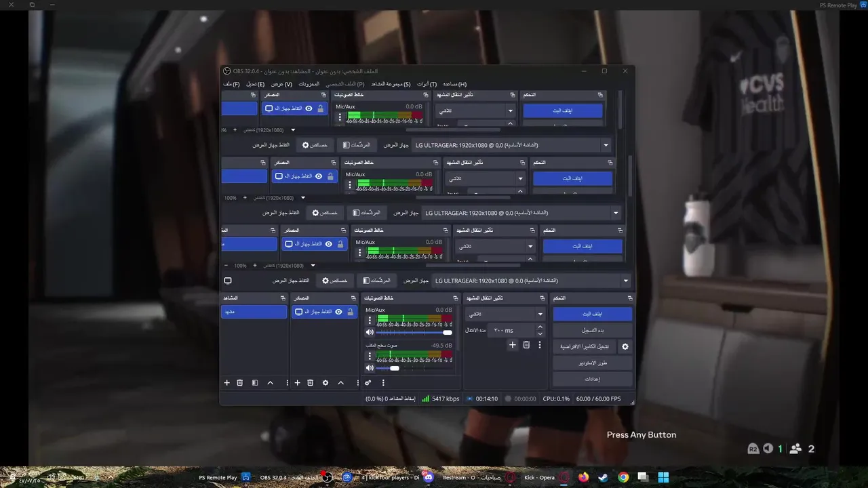The width and height of the screenshot is (868, 488).
Task: Open Filters (المرشّحات) button beside monitor icon
Action: coord(376,281)
